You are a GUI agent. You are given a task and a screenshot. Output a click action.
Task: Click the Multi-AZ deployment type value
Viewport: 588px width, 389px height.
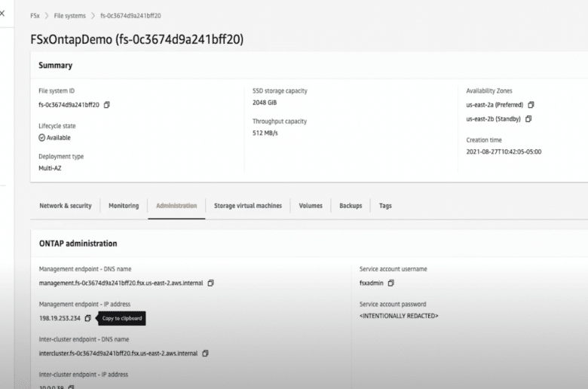coord(50,168)
